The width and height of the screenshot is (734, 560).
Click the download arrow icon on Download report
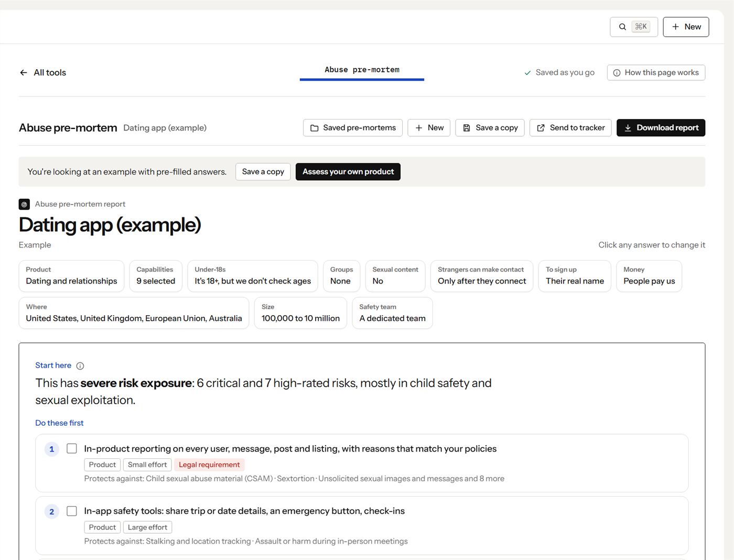(x=628, y=128)
